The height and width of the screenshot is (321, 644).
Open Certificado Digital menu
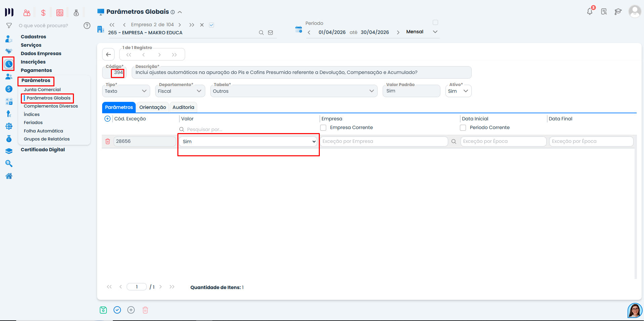[x=43, y=150]
